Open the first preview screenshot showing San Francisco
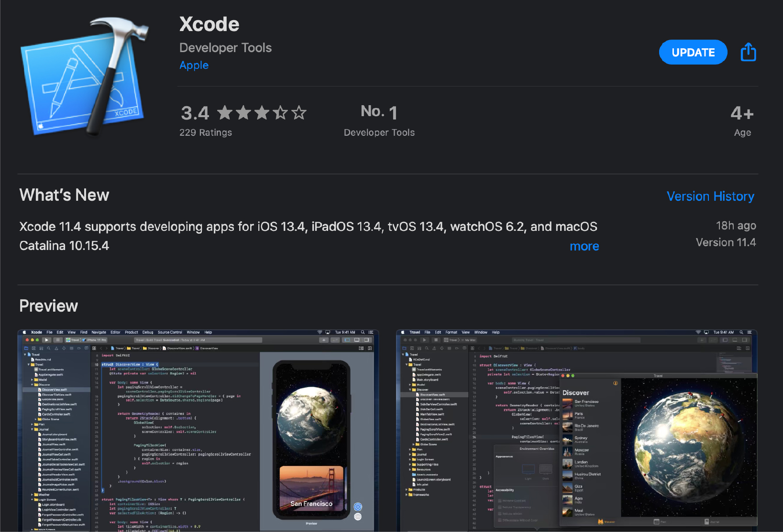 (x=198, y=430)
